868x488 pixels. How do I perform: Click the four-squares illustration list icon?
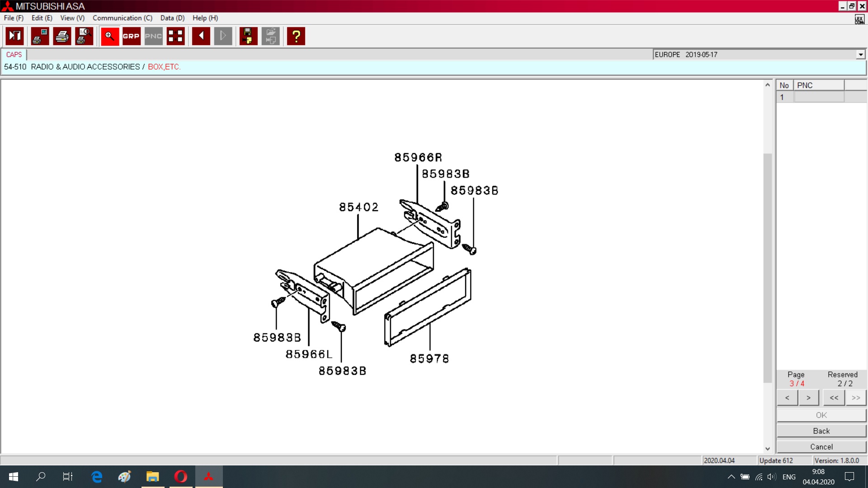click(175, 36)
